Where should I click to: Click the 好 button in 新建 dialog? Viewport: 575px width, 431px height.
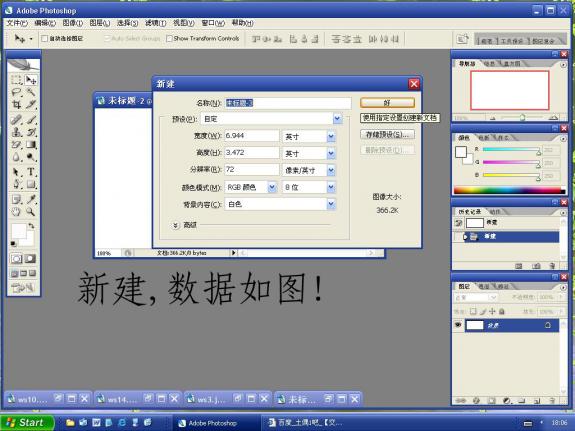pos(387,103)
